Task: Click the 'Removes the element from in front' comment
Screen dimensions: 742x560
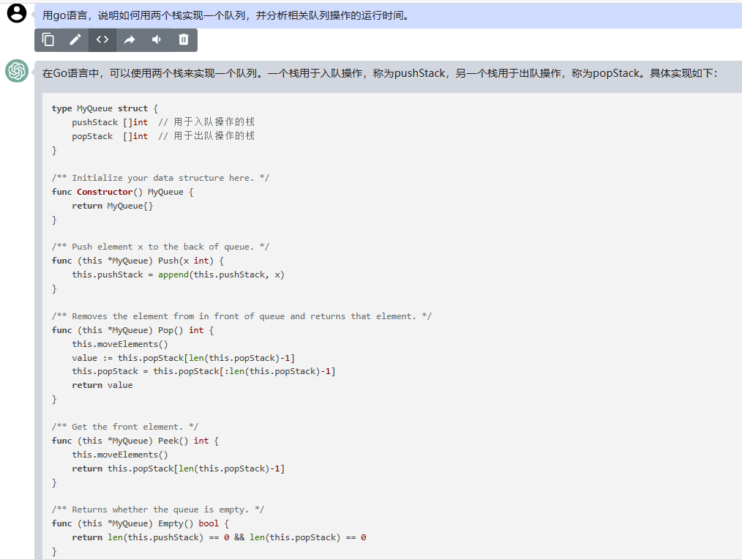Action: click(x=241, y=316)
